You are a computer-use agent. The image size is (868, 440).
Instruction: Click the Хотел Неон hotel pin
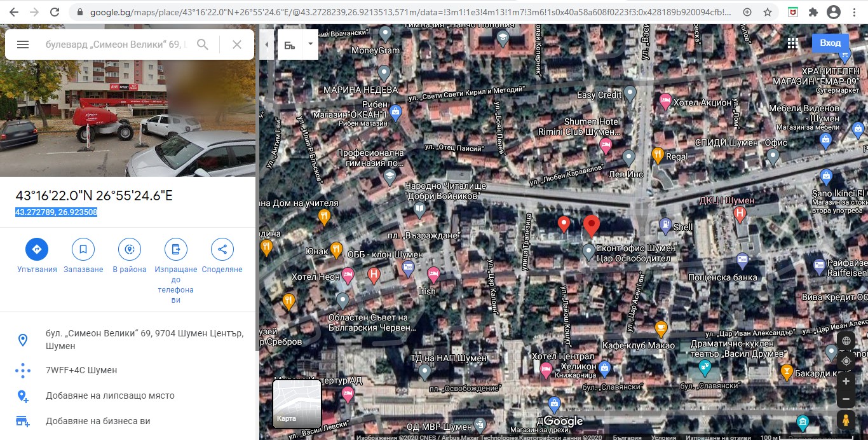[348, 275]
